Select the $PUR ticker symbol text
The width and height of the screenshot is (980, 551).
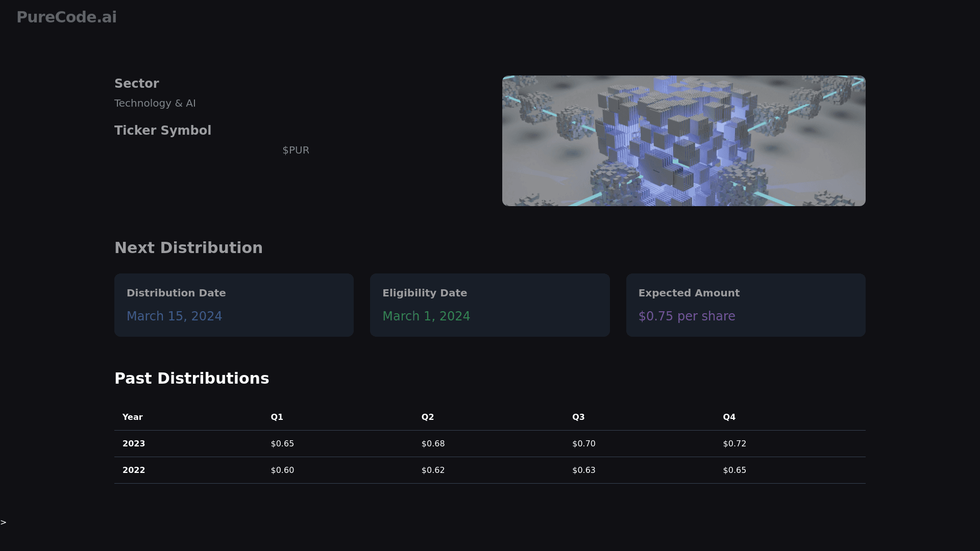coord(296,150)
